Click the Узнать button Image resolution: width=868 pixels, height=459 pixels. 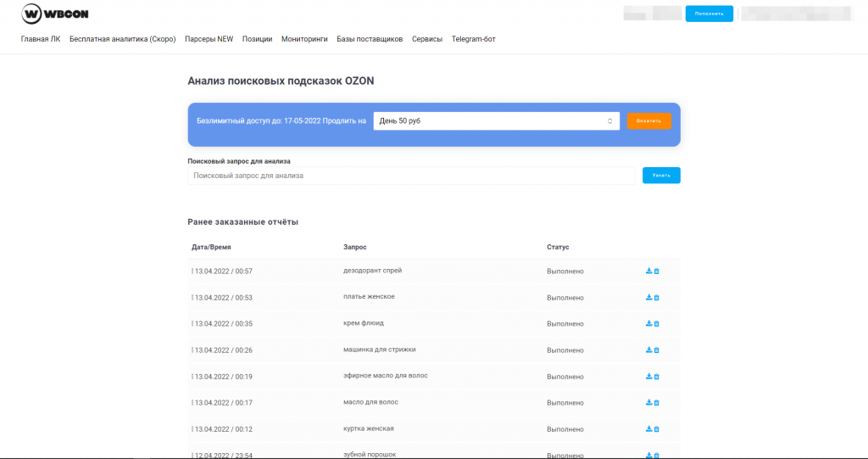point(661,175)
